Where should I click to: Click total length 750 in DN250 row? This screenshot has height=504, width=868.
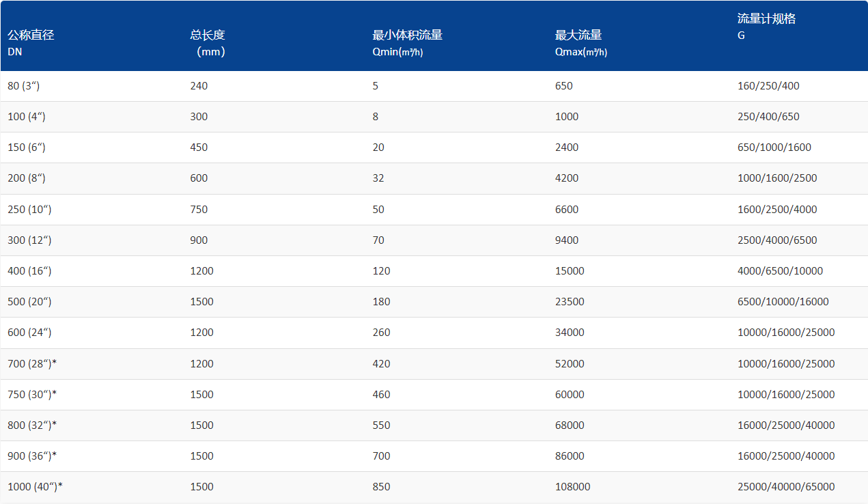point(199,210)
